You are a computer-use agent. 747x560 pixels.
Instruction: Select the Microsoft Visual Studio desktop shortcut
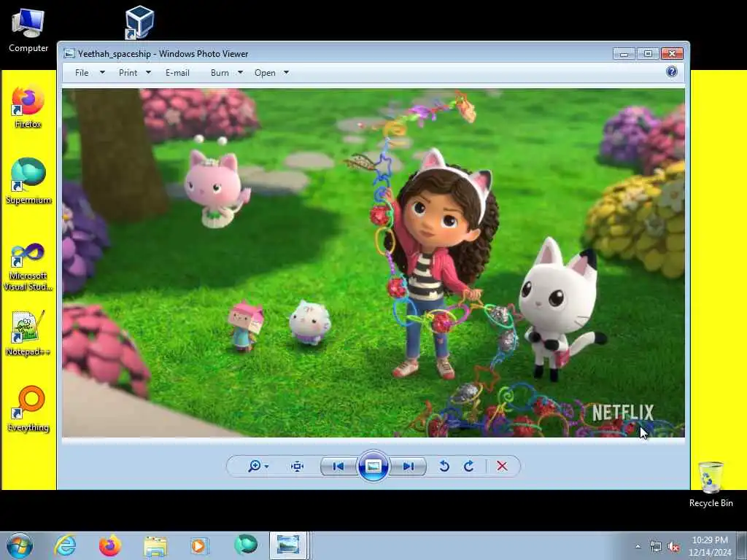coord(28,267)
